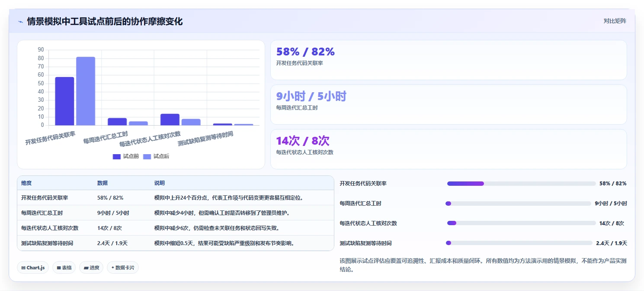Click the 数据 table column header
Image resolution: width=644 pixels, height=291 pixels.
103,183
